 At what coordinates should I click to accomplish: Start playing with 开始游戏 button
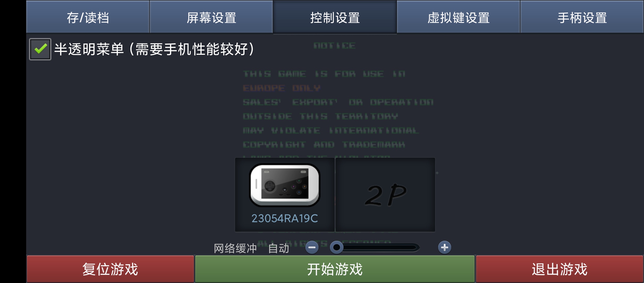[x=335, y=269]
